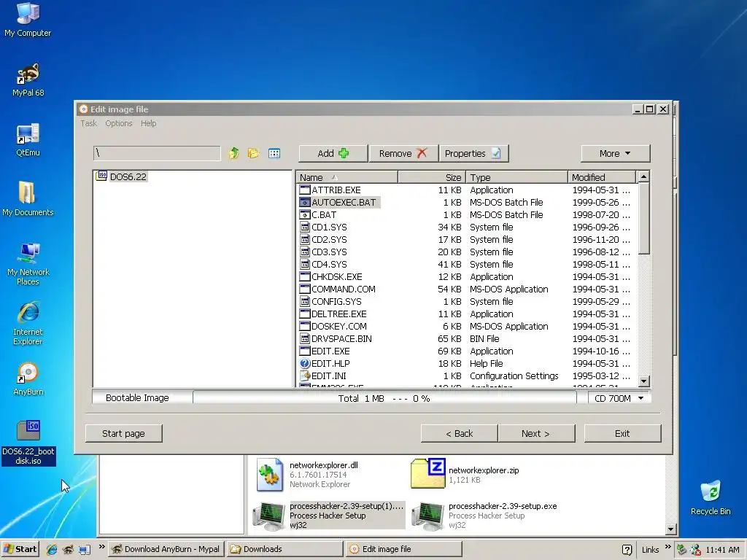The height and width of the screenshot is (560, 747).
Task: Click the Next > button
Action: (x=536, y=433)
